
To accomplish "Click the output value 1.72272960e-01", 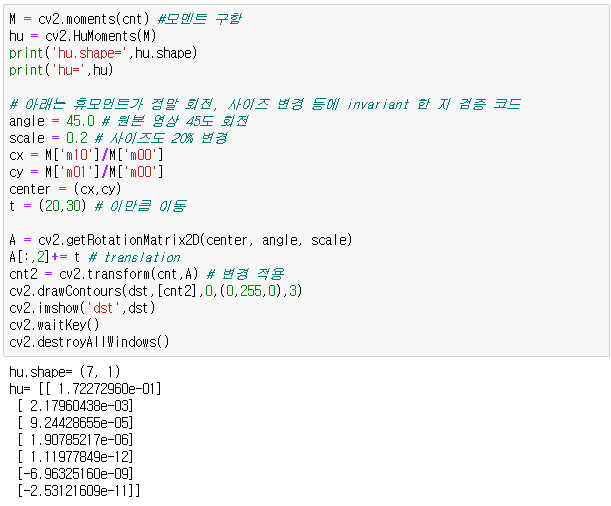I will pos(107,389).
